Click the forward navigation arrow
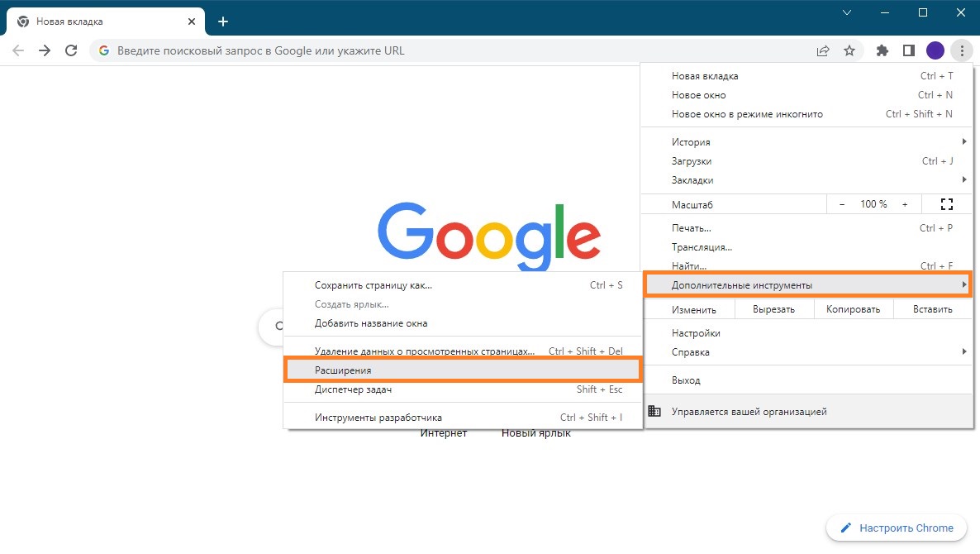980x554 pixels. coord(45,50)
